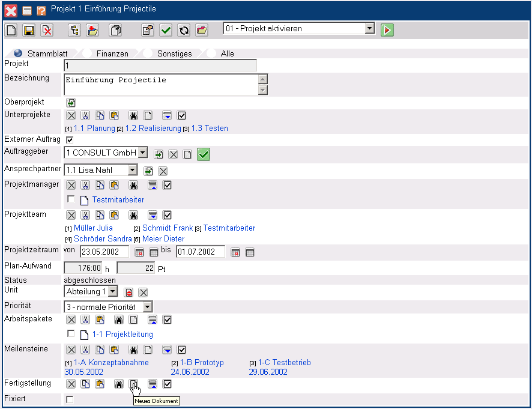Open the 1.2 Realisierung subproject link
This screenshot has width=532, height=409.
pos(153,129)
